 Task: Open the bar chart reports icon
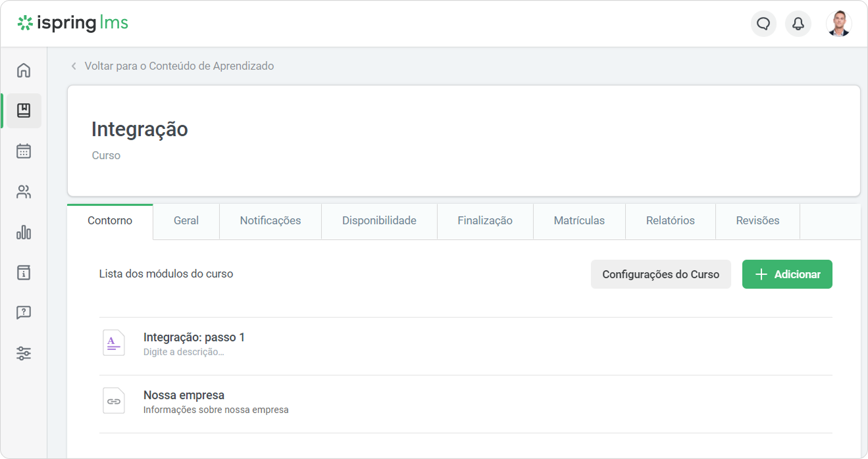pyautogui.click(x=24, y=232)
